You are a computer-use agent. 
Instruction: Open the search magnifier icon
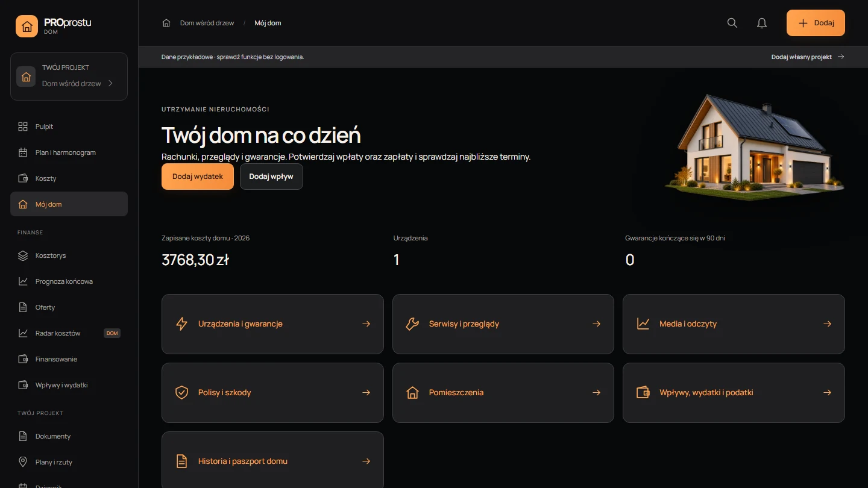point(732,23)
